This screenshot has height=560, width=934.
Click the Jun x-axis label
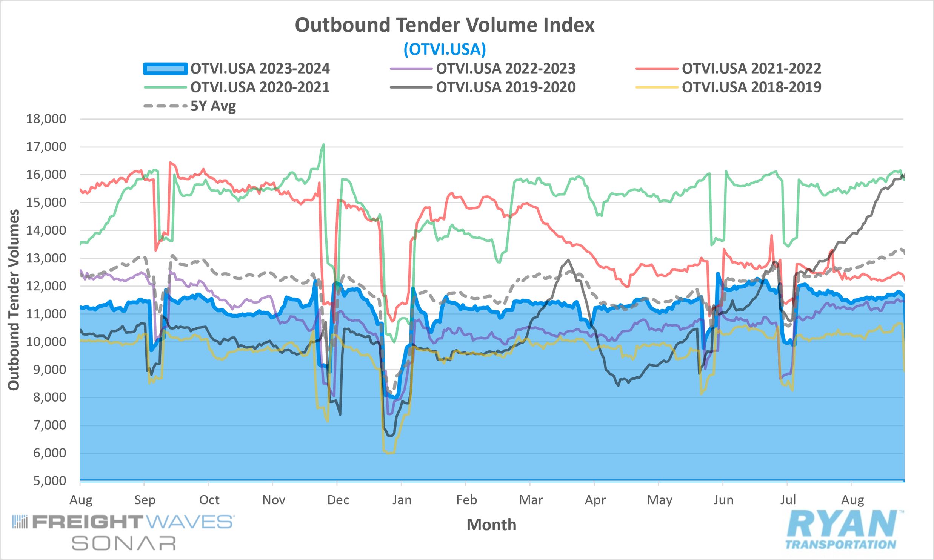[723, 500]
